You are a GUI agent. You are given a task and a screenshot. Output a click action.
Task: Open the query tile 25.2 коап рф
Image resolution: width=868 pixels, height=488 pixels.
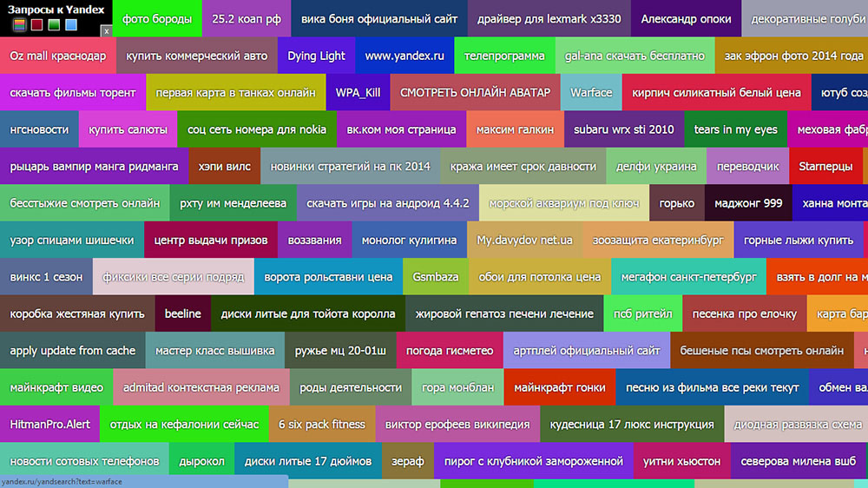247,19
